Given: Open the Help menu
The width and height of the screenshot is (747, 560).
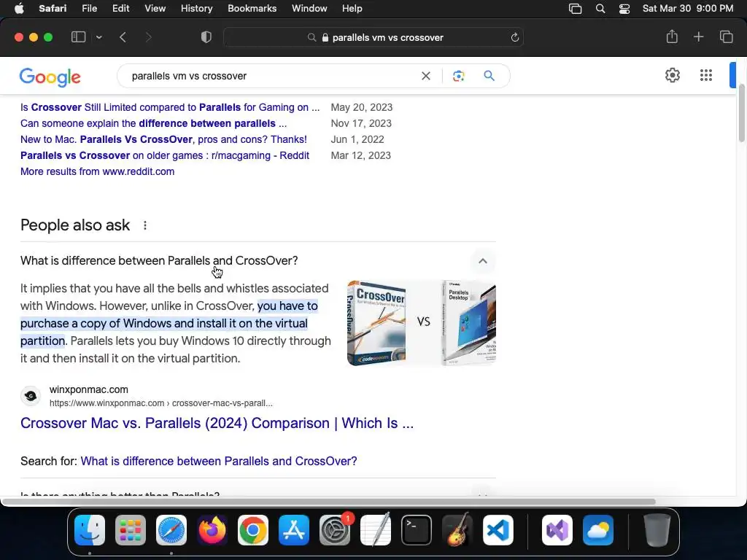Looking at the screenshot, I should click(x=352, y=9).
